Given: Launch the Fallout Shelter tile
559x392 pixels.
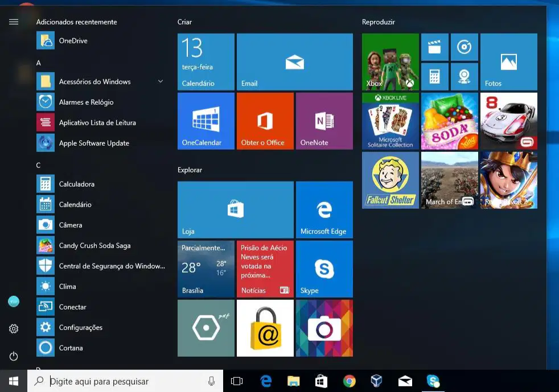Looking at the screenshot, I should [x=391, y=180].
